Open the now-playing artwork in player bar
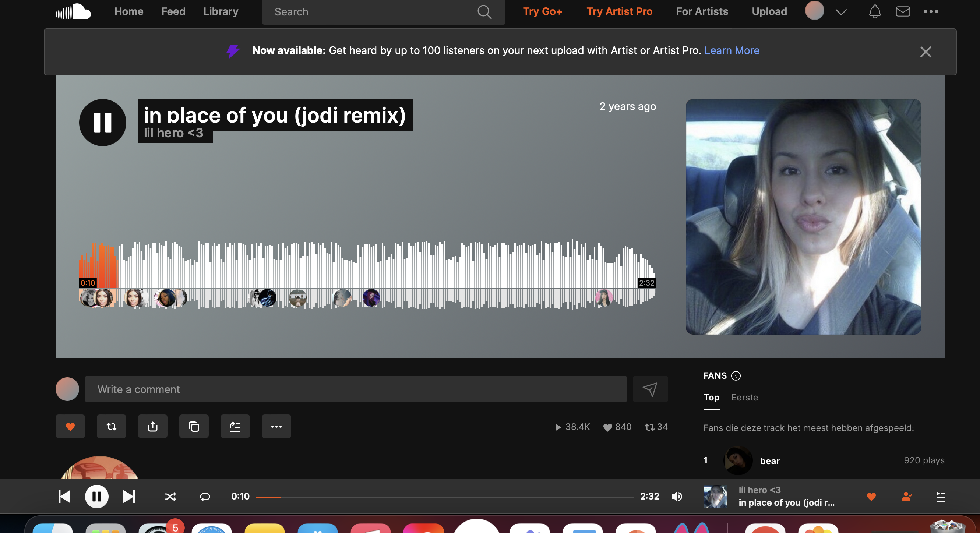Screen dimensions: 980x533 (715, 497)
